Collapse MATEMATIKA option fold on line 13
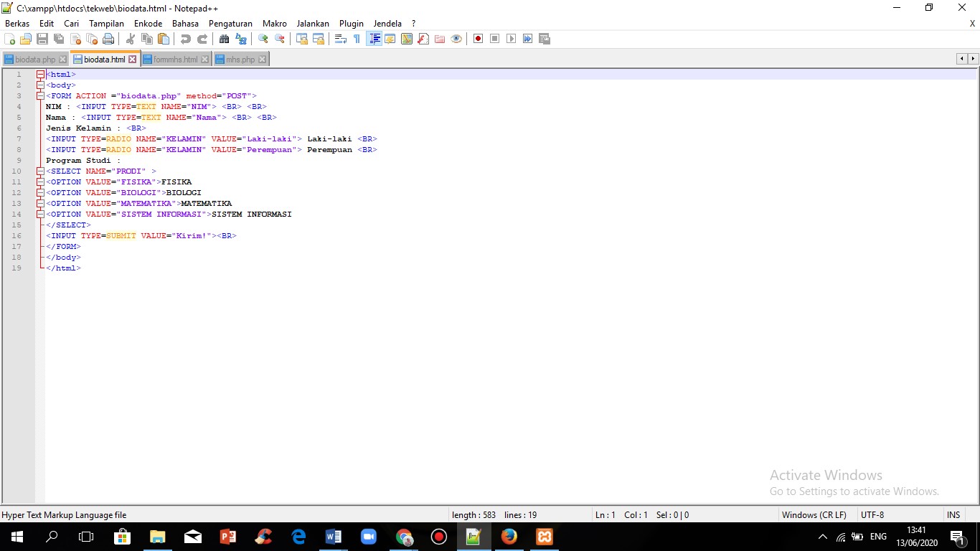Viewport: 980px width, 551px height. pos(40,204)
